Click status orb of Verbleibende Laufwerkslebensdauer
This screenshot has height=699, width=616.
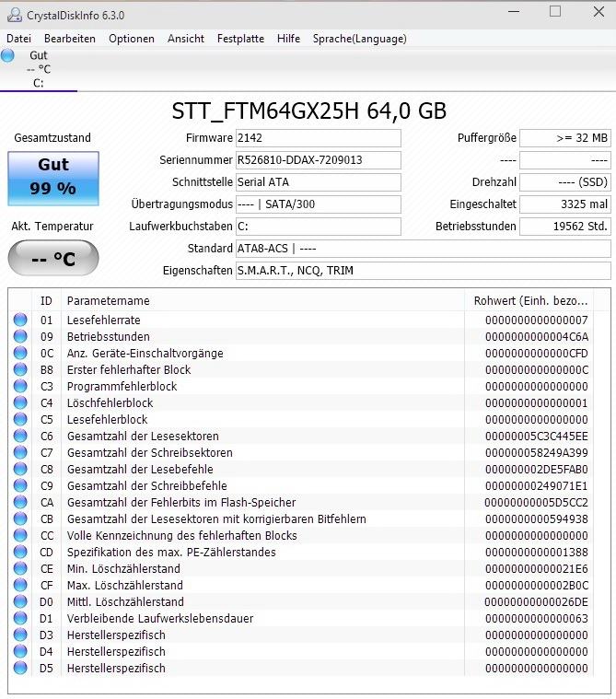click(20, 618)
